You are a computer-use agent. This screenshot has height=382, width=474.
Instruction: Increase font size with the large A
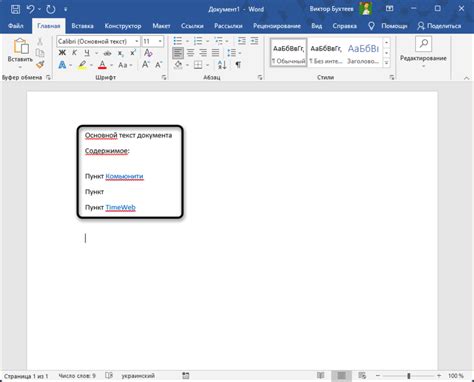click(146, 65)
